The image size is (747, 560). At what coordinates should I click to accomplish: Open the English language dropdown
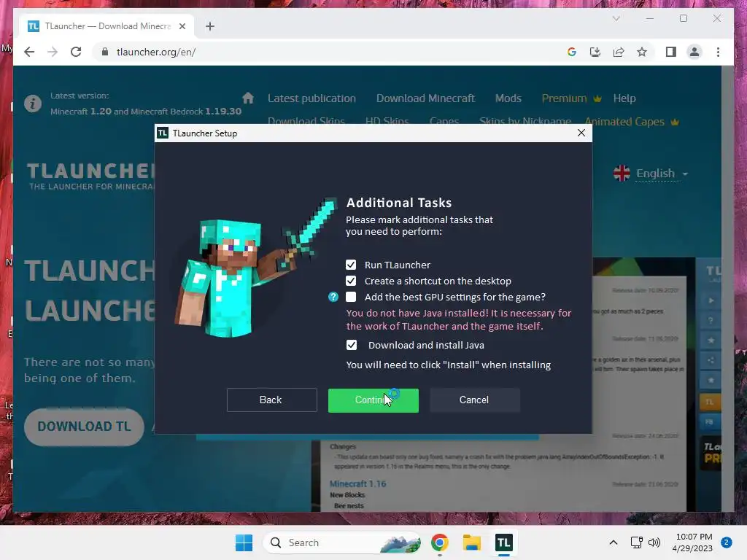[x=651, y=174]
